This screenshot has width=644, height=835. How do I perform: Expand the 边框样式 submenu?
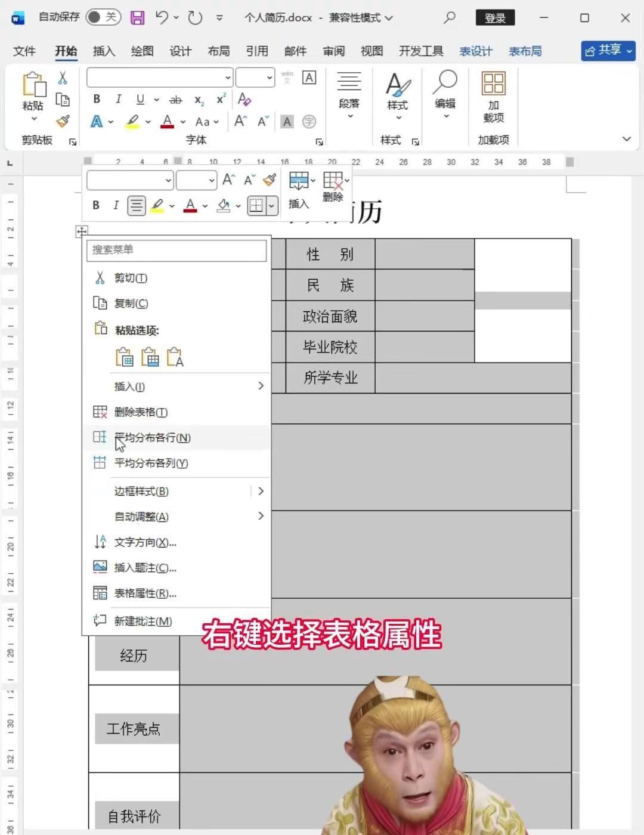177,491
